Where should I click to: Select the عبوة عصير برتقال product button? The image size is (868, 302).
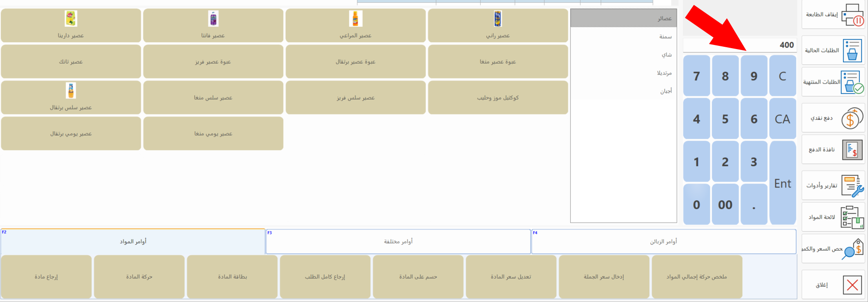point(355,62)
